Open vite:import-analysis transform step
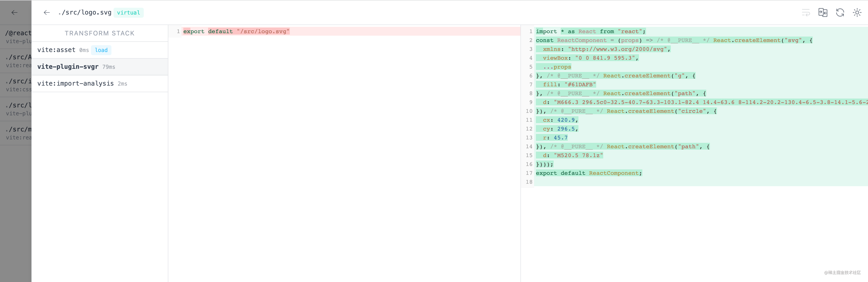The image size is (868, 282). [76, 84]
